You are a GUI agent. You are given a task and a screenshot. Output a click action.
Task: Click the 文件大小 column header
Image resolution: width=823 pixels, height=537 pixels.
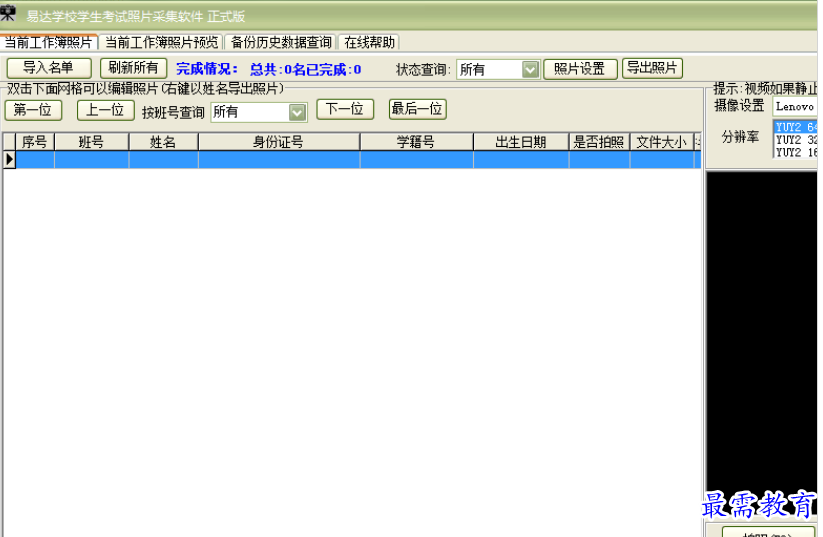662,142
